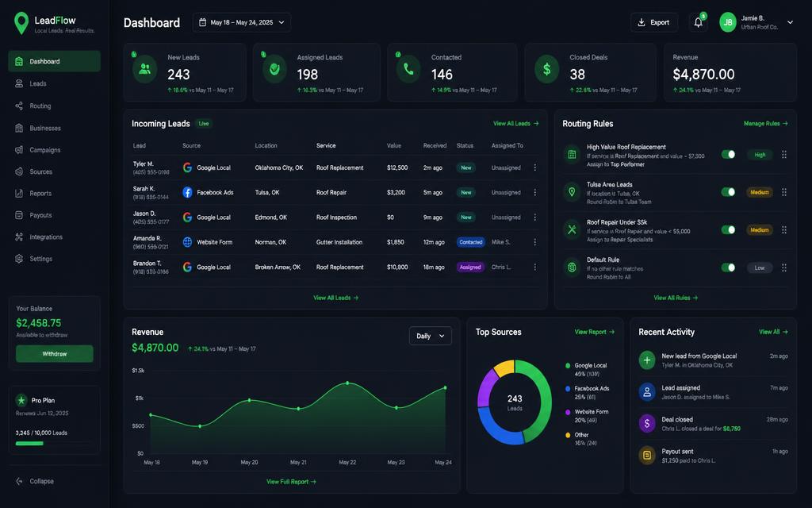Collapse the sidebar
Screen dimensions: 812x508
35,481
